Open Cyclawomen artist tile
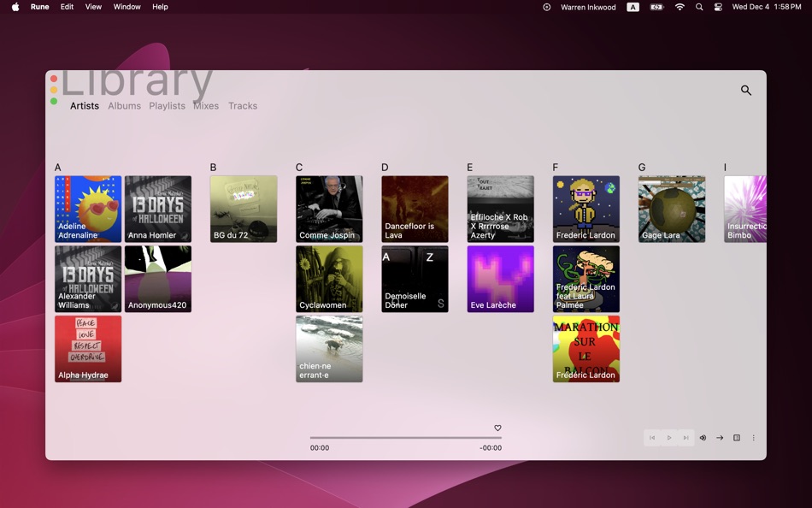 tap(329, 279)
